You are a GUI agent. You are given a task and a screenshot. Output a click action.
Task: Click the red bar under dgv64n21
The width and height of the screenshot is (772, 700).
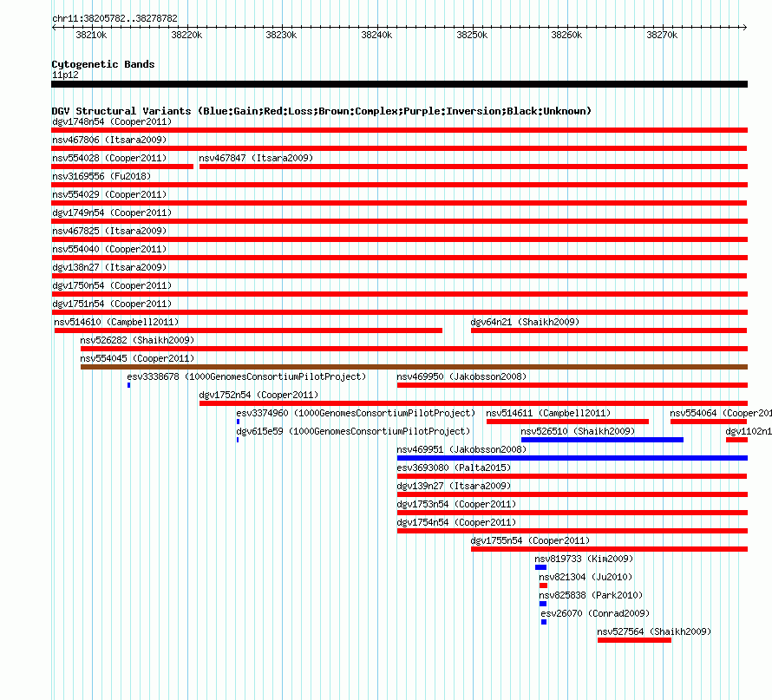(609, 330)
